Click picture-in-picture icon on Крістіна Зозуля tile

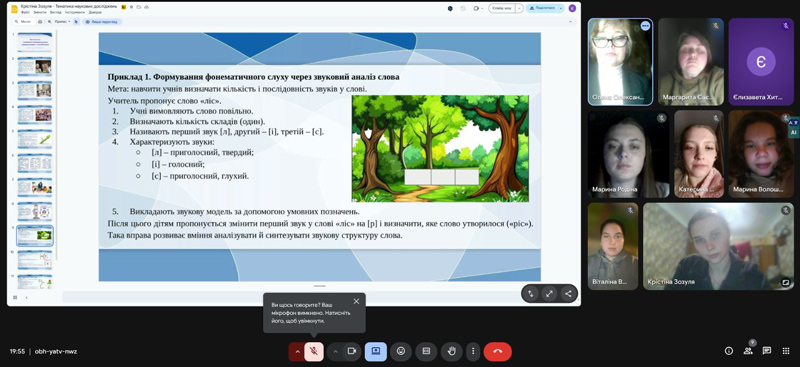tap(786, 281)
